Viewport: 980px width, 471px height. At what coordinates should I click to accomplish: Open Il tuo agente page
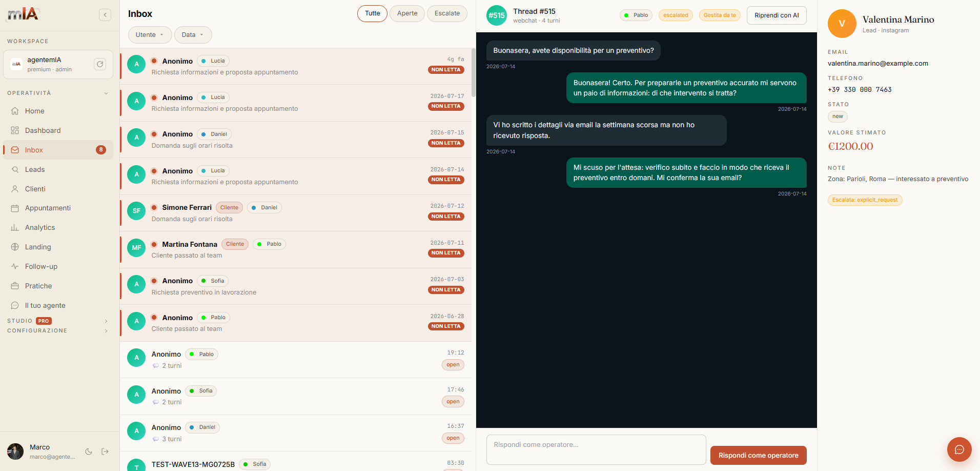click(58, 305)
